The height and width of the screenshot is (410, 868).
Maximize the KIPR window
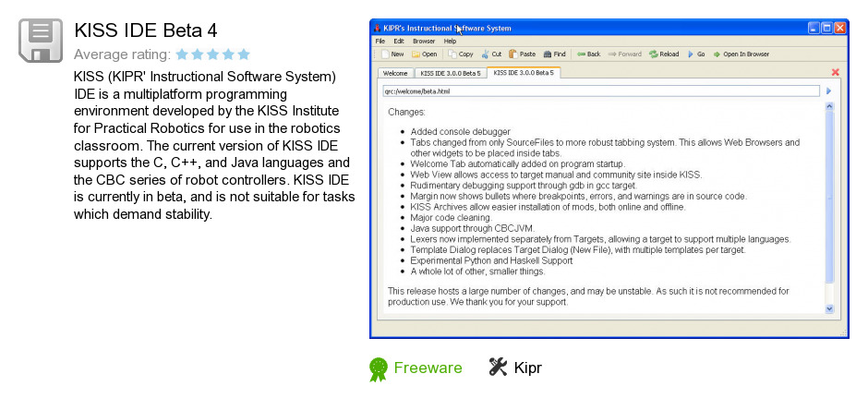point(826,29)
